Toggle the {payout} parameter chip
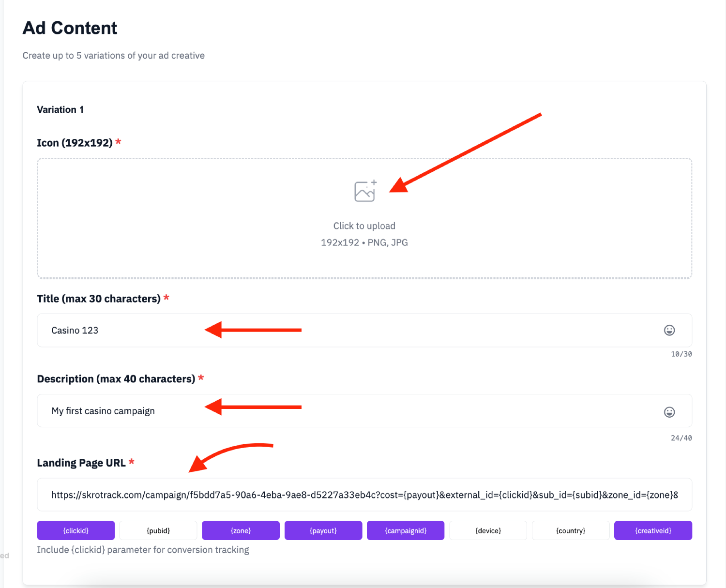Image resolution: width=726 pixels, height=588 pixels. [x=323, y=530]
